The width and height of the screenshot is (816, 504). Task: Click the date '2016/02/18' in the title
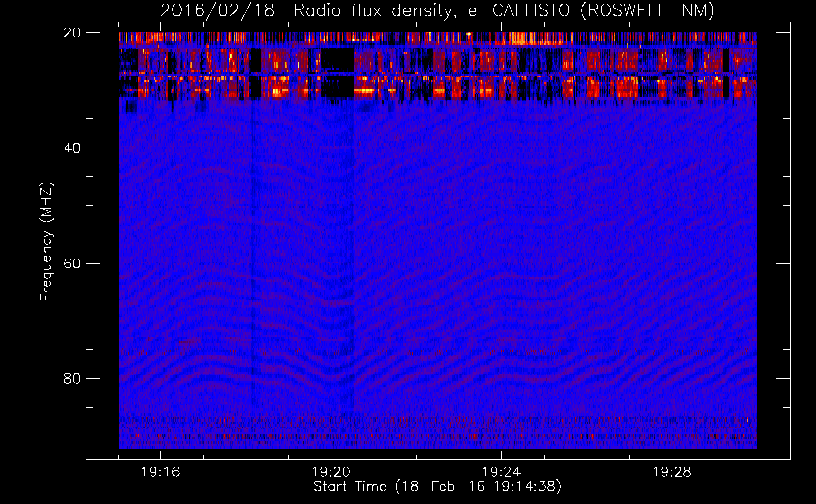[x=217, y=11]
